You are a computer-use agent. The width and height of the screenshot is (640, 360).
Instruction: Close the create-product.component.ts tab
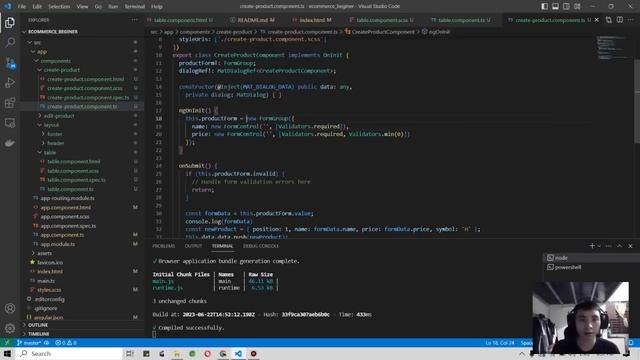pyautogui.click(x=597, y=20)
